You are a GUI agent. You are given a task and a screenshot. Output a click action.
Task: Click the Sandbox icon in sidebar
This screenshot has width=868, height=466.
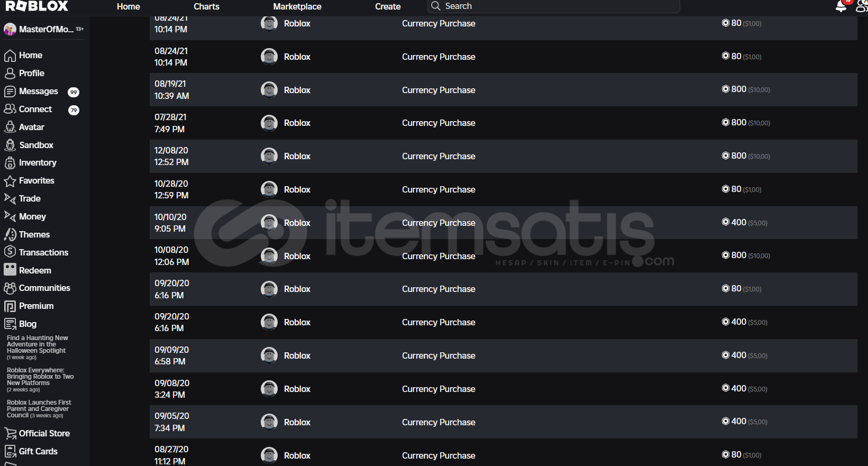point(10,145)
